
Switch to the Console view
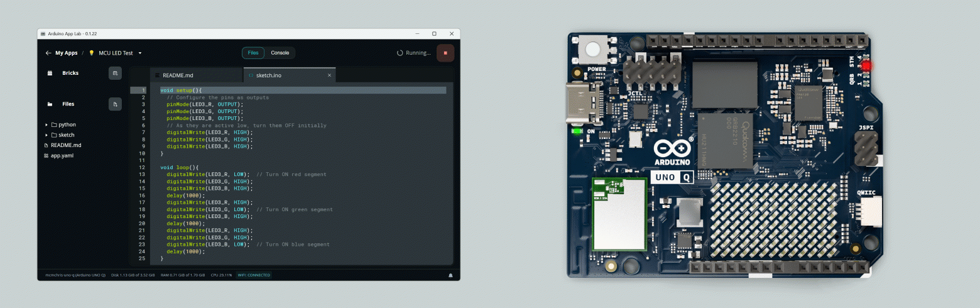pyautogui.click(x=280, y=53)
